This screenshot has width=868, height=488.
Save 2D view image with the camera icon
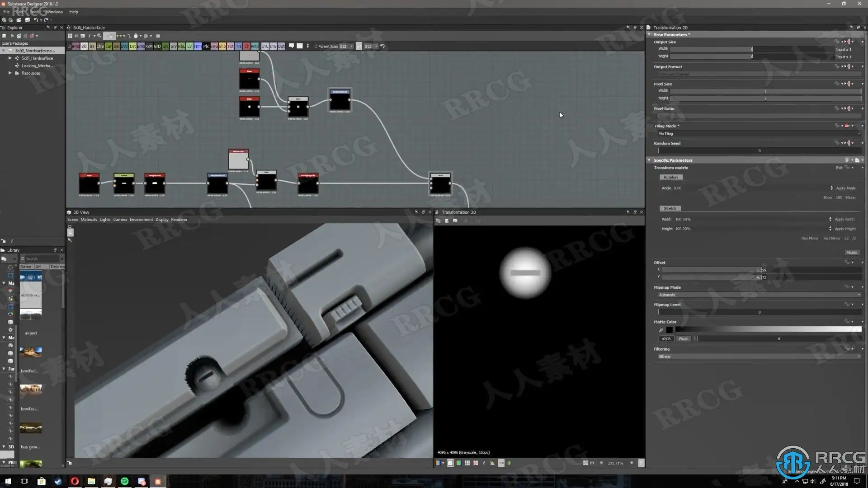(x=455, y=221)
